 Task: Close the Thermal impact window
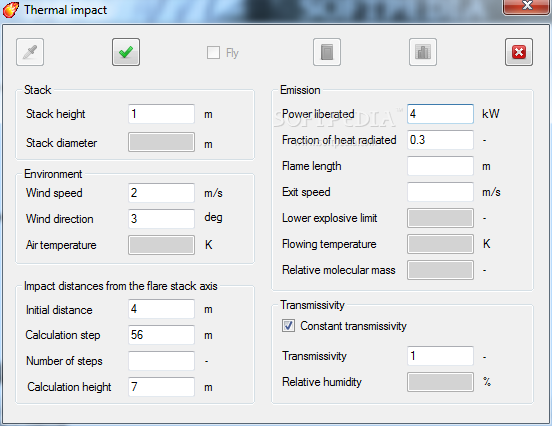point(526,6)
